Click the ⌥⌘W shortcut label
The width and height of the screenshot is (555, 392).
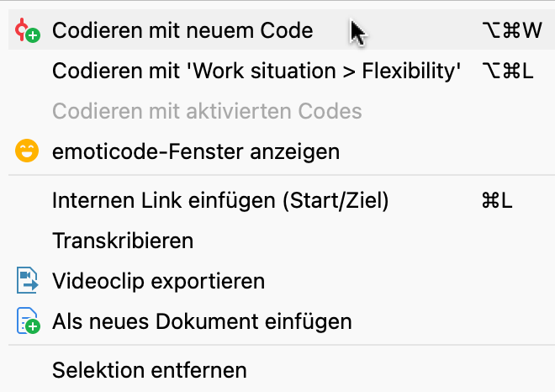coord(513,31)
